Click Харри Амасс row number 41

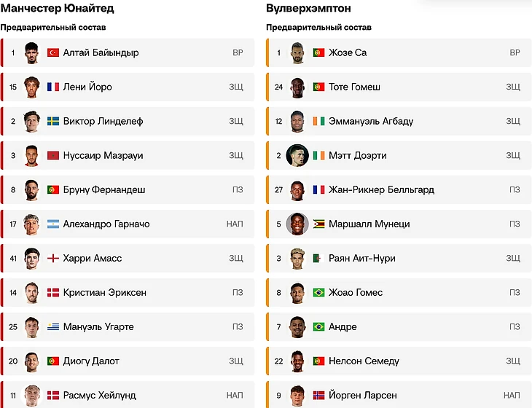(13, 259)
